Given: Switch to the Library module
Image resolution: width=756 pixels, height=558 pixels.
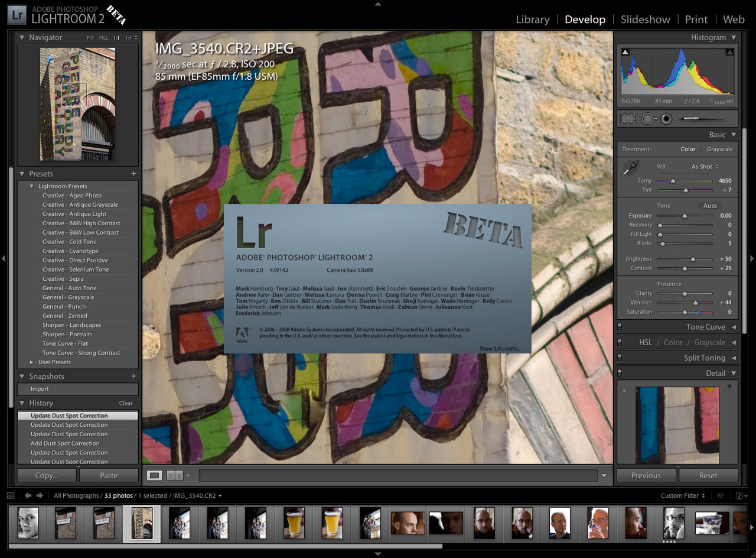Looking at the screenshot, I should click(532, 20).
